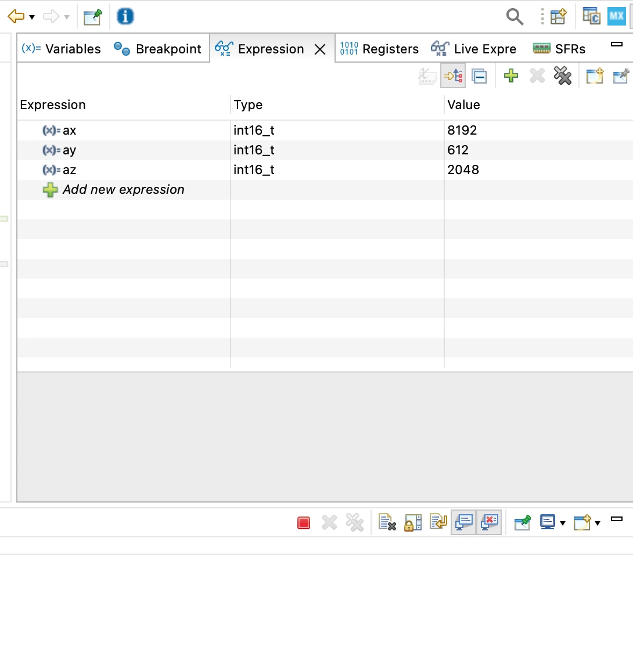Open the SFRs tab
This screenshot has height=672, width=633.
pos(559,49)
